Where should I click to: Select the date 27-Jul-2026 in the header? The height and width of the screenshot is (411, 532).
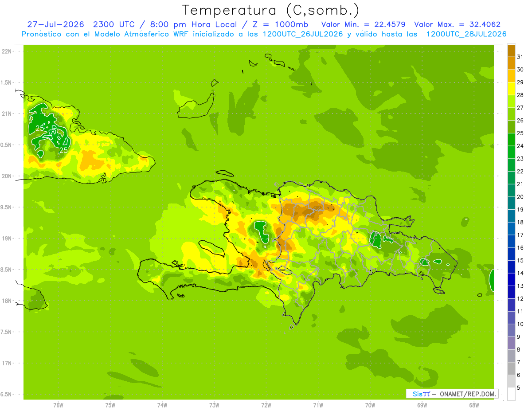click(55, 24)
